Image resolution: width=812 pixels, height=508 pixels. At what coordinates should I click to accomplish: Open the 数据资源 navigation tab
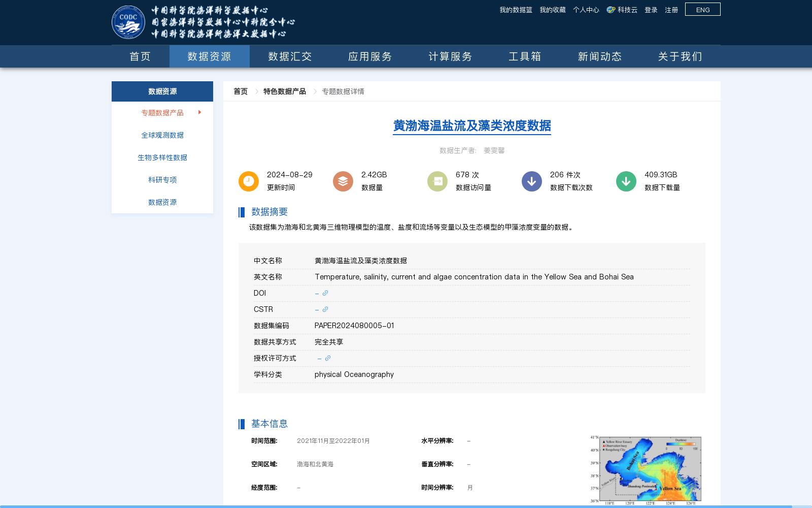tap(210, 56)
